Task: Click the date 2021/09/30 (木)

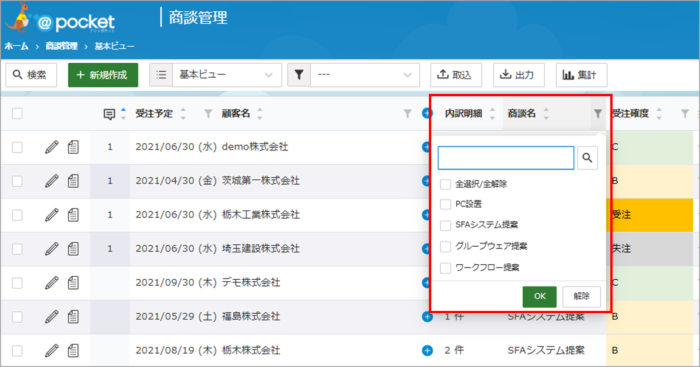Action: [176, 283]
